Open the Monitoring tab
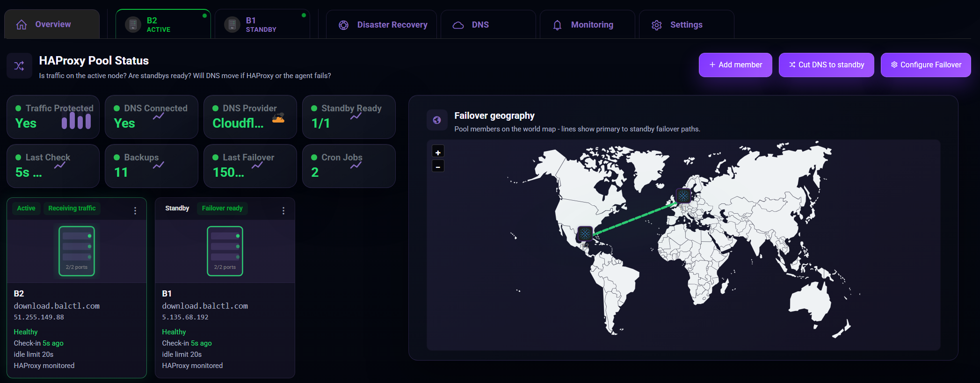Screen dimensions: 980x383 [x=587, y=25]
